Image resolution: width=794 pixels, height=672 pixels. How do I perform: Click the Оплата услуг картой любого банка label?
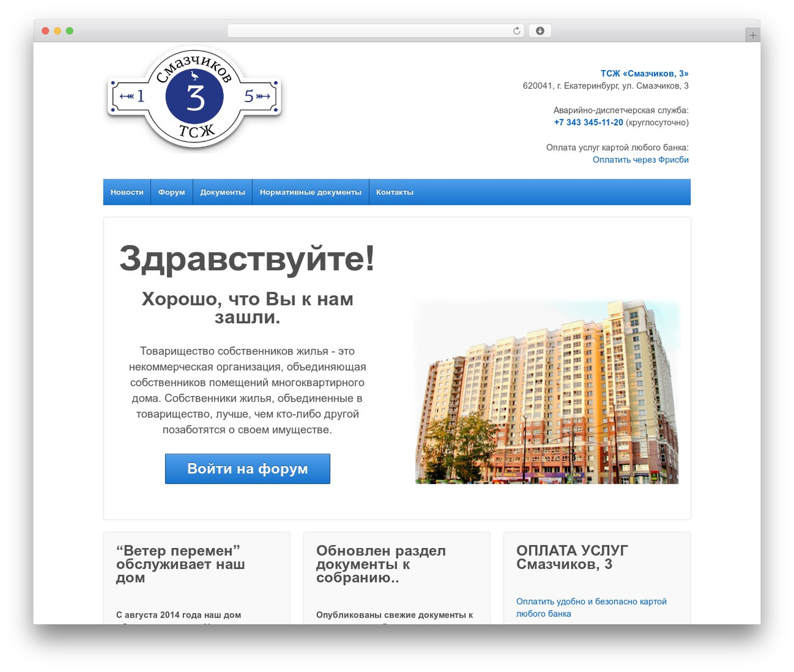[x=617, y=148]
